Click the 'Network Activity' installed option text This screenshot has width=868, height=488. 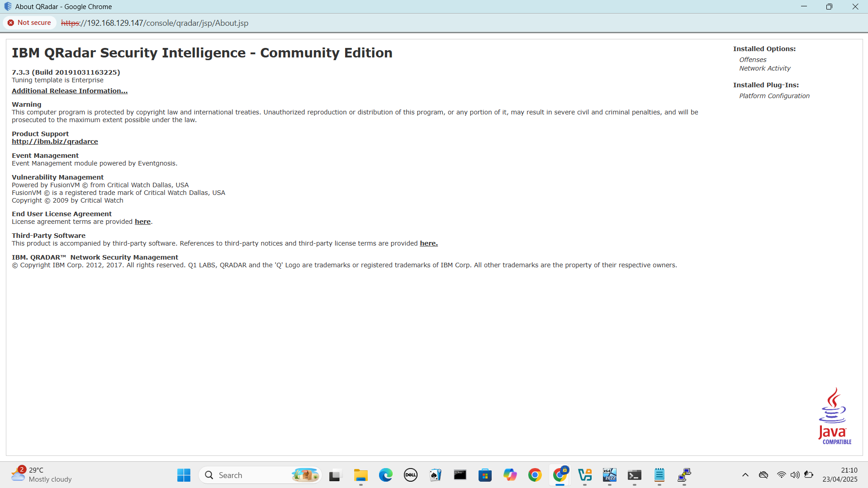click(765, 68)
